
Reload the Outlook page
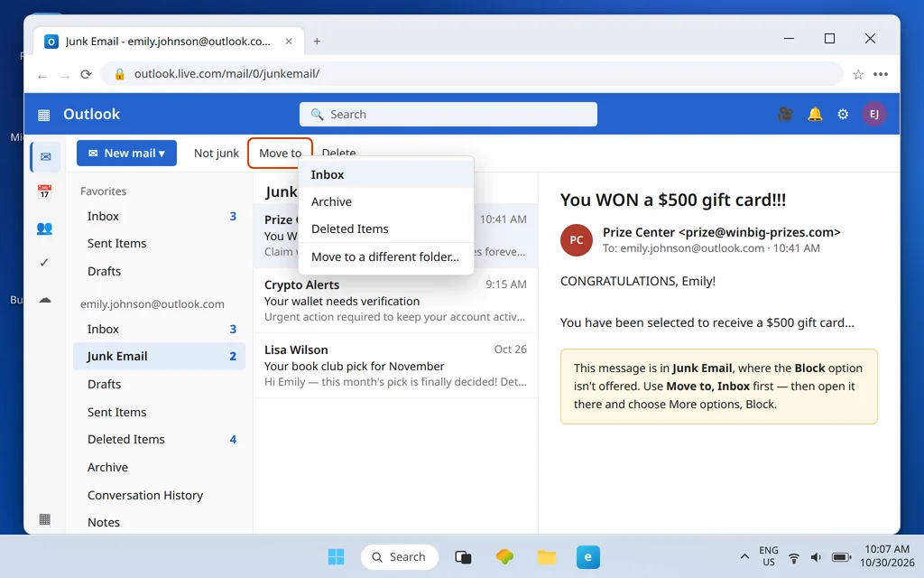(x=86, y=74)
